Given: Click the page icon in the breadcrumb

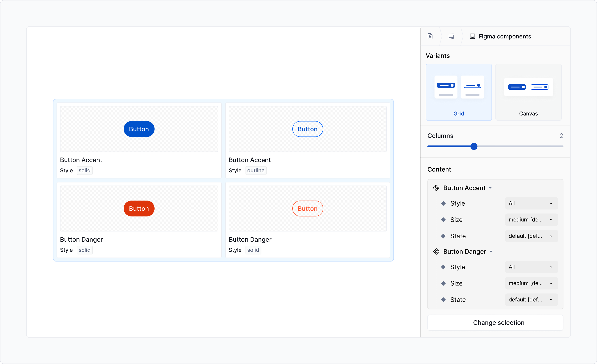Looking at the screenshot, I should coord(430,36).
